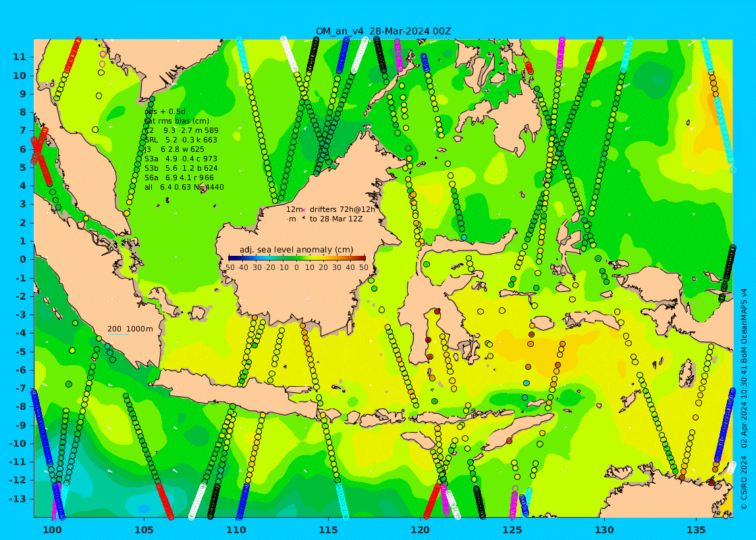Select latitude axis tick label 4
This screenshot has height=540, width=756.
pyautogui.click(x=23, y=186)
